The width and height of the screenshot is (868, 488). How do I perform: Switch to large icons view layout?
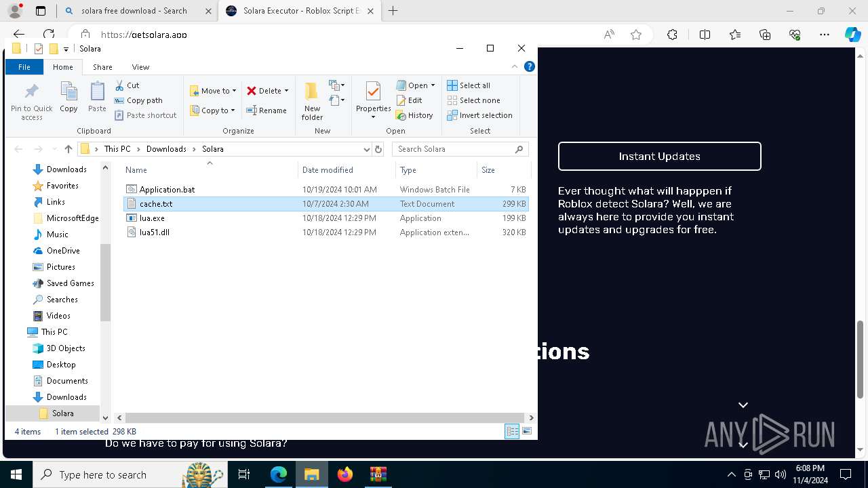pyautogui.click(x=527, y=431)
